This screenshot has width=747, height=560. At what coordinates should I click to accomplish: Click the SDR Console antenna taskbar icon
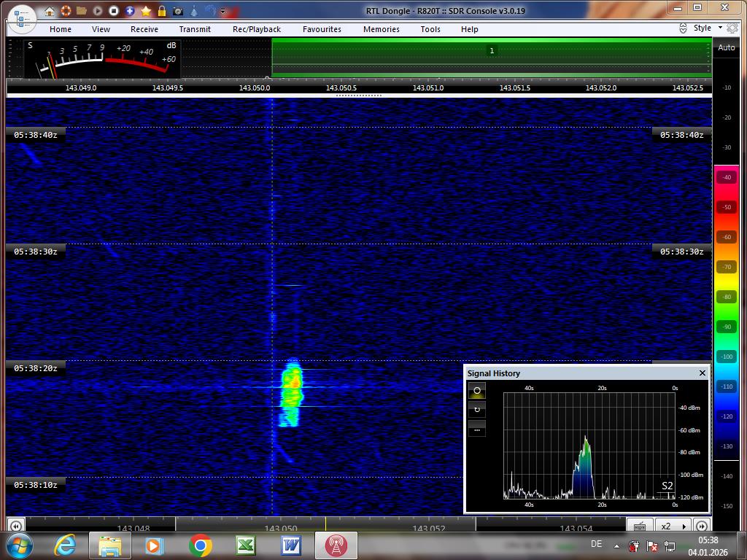click(x=336, y=545)
